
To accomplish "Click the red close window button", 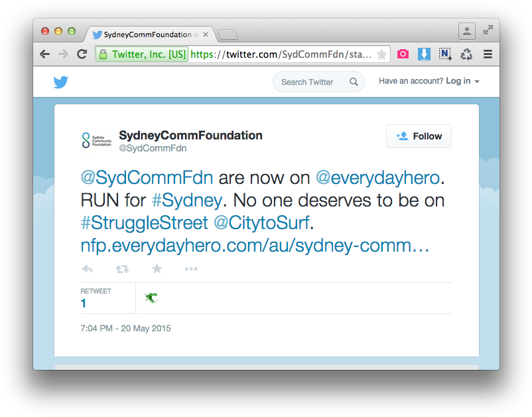I will (x=45, y=31).
